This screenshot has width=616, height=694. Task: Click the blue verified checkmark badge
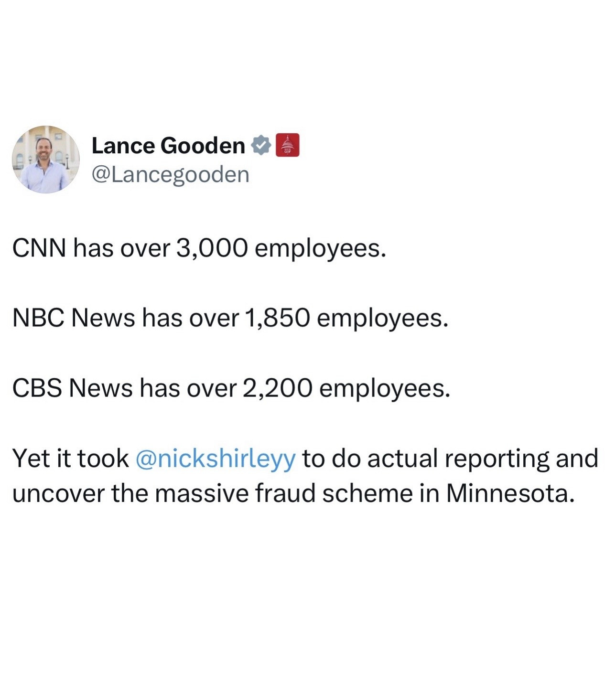tap(261, 145)
